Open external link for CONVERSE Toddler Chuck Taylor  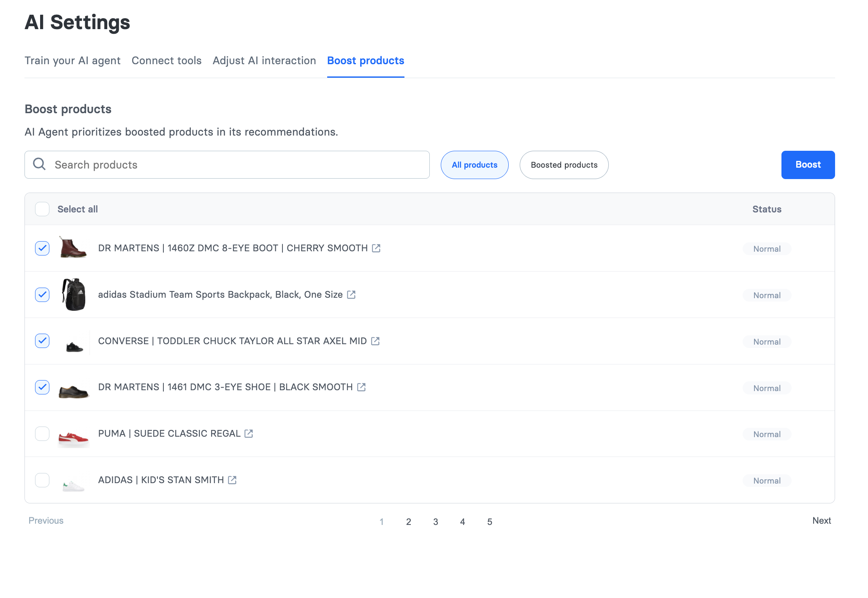click(376, 341)
